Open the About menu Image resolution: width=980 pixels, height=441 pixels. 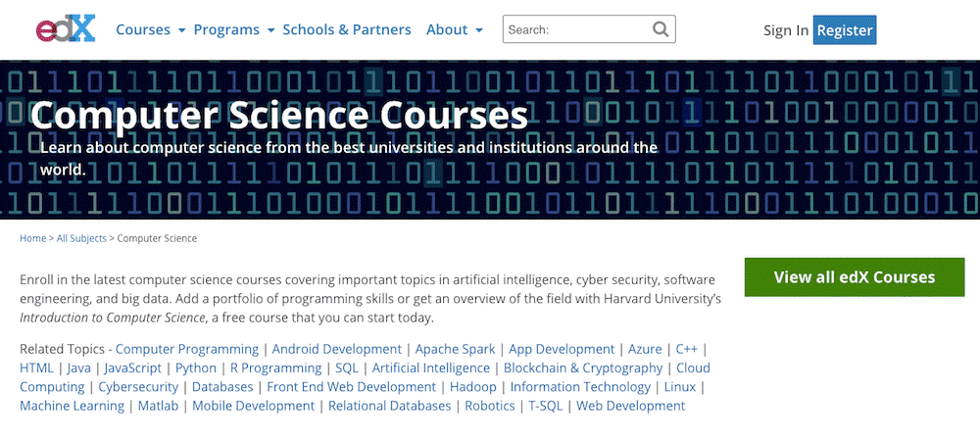tap(447, 29)
